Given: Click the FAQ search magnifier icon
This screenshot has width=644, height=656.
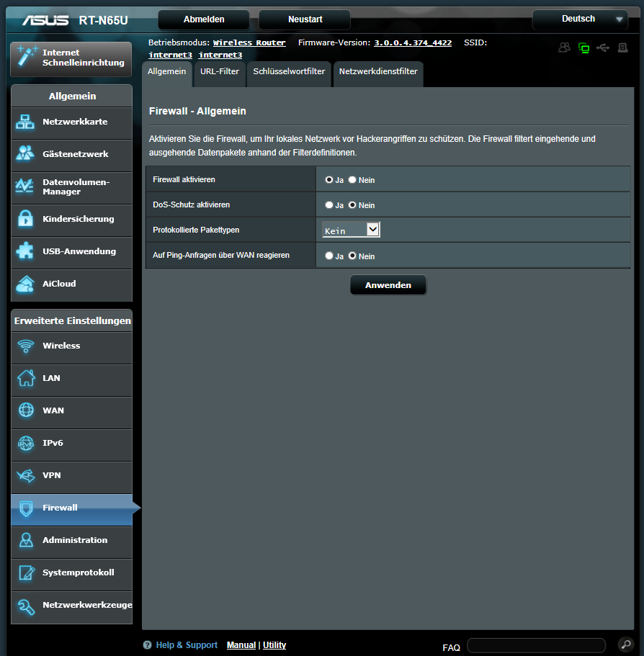Looking at the screenshot, I should (x=625, y=644).
